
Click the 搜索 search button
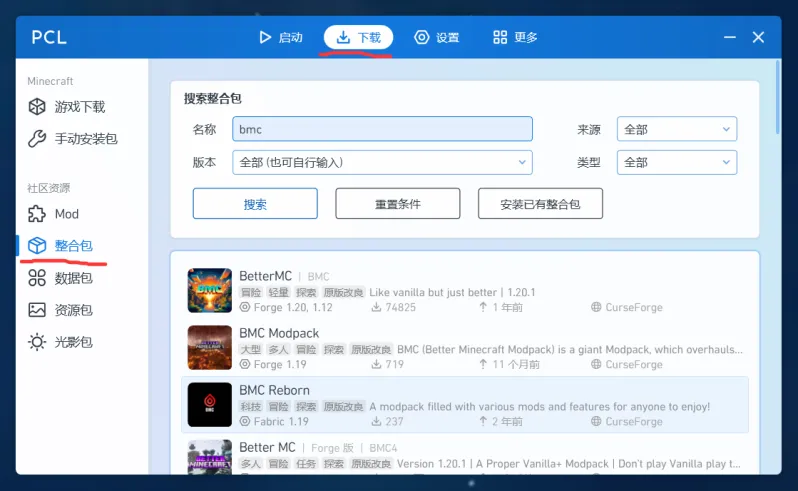[x=255, y=204]
